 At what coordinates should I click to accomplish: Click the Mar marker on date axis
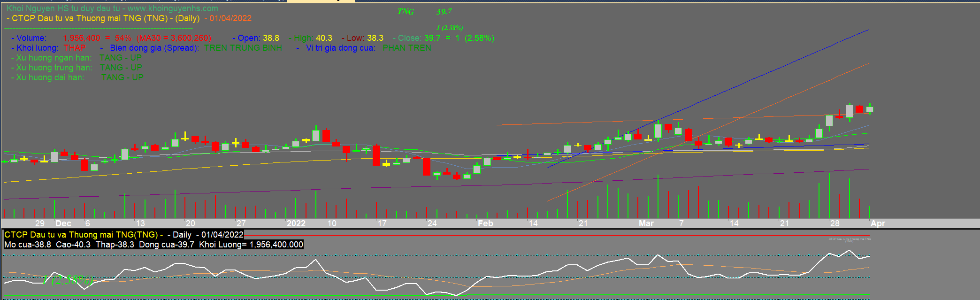tap(646, 223)
